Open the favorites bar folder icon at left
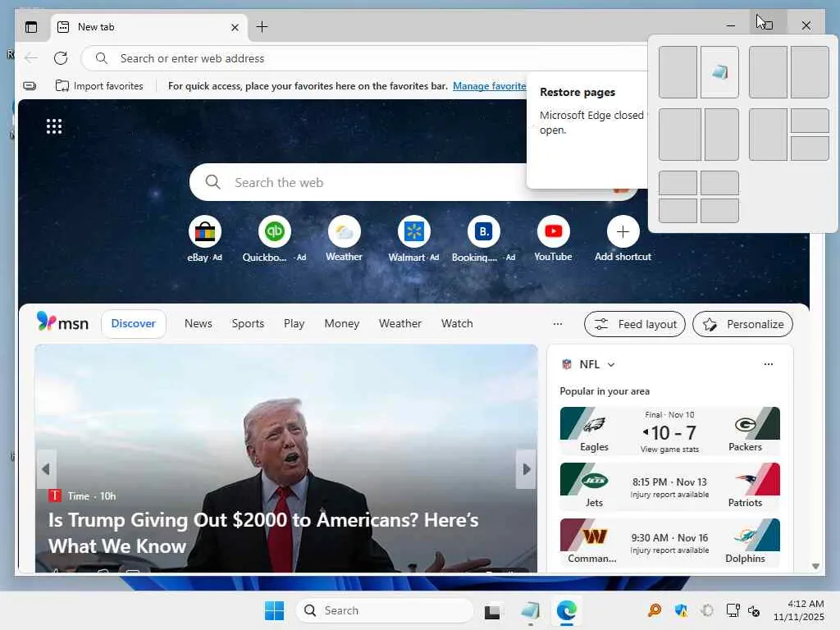 coord(30,85)
